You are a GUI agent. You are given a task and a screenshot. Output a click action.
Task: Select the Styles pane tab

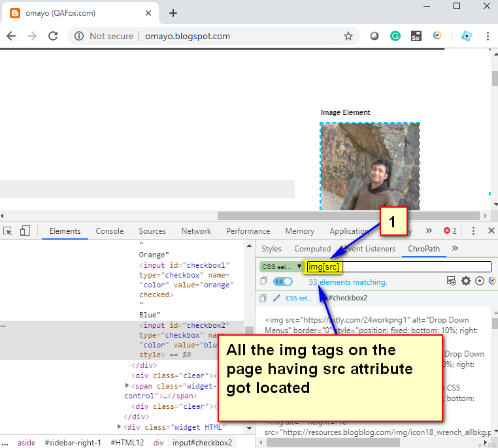(x=271, y=249)
